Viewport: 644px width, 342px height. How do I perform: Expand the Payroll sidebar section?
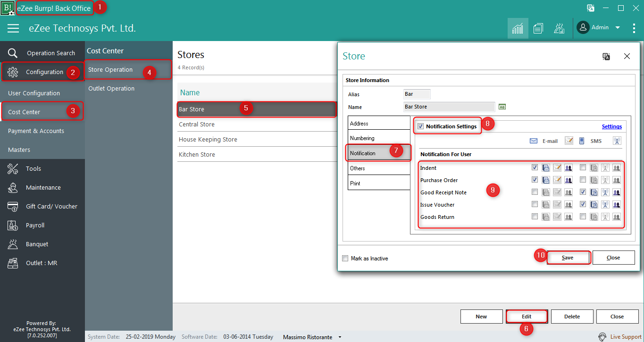[x=42, y=225]
